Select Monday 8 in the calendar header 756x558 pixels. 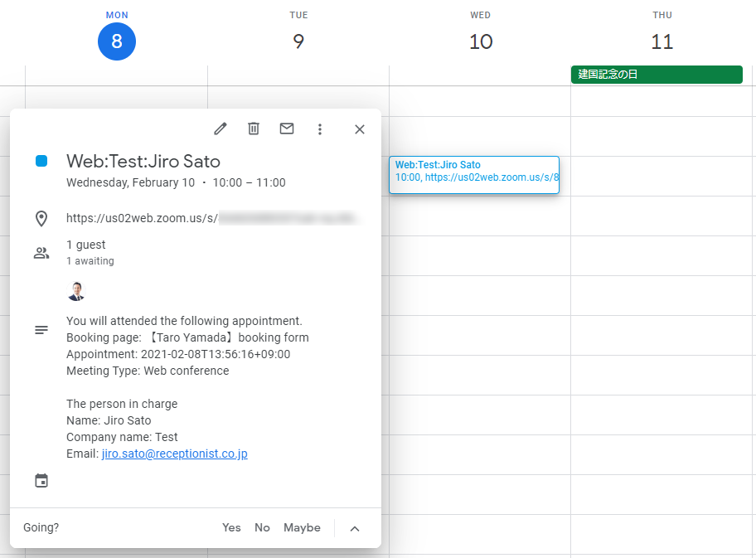point(116,41)
